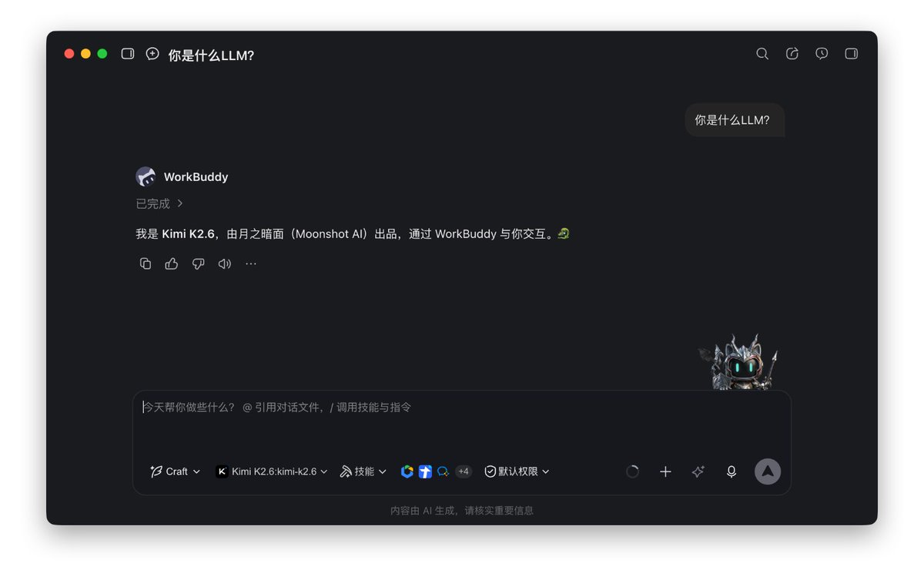Open more options for the response

click(x=251, y=263)
